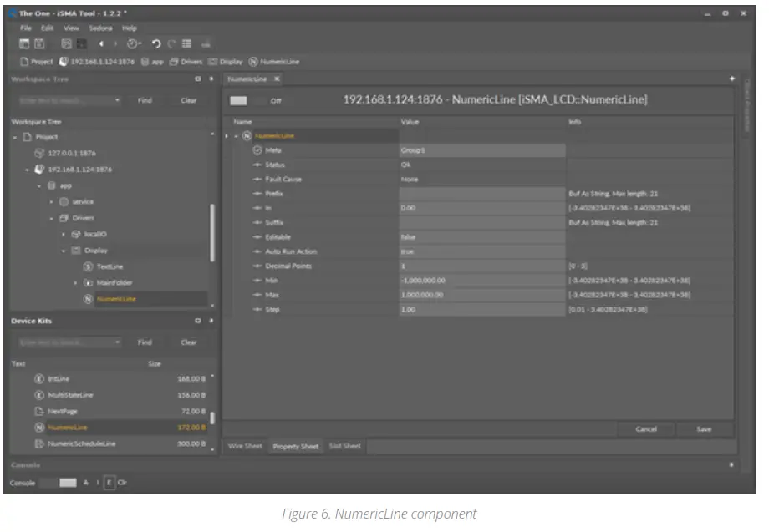Click the TextLine icon in Workspace Tree
This screenshot has height=532, width=769.
[x=87, y=266]
